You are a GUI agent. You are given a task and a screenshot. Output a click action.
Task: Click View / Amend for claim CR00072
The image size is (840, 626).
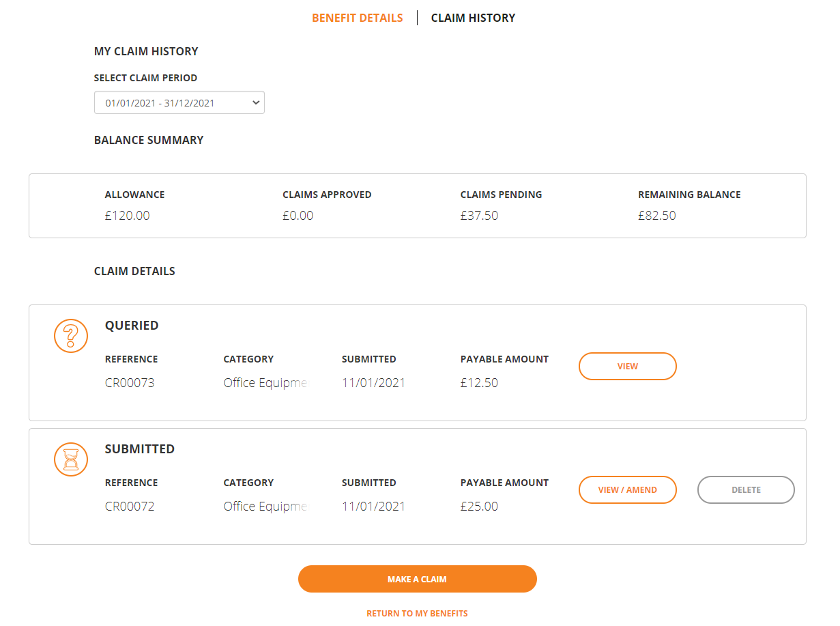coord(628,490)
